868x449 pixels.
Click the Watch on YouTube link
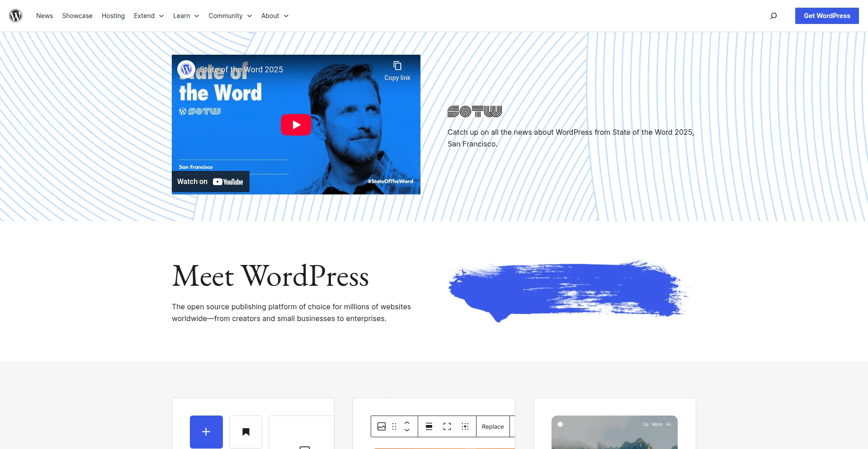pos(210,182)
